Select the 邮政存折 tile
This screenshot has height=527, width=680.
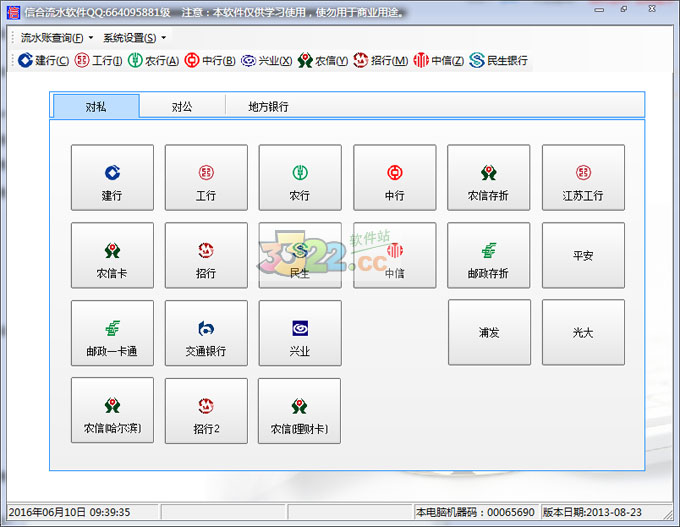tap(489, 255)
